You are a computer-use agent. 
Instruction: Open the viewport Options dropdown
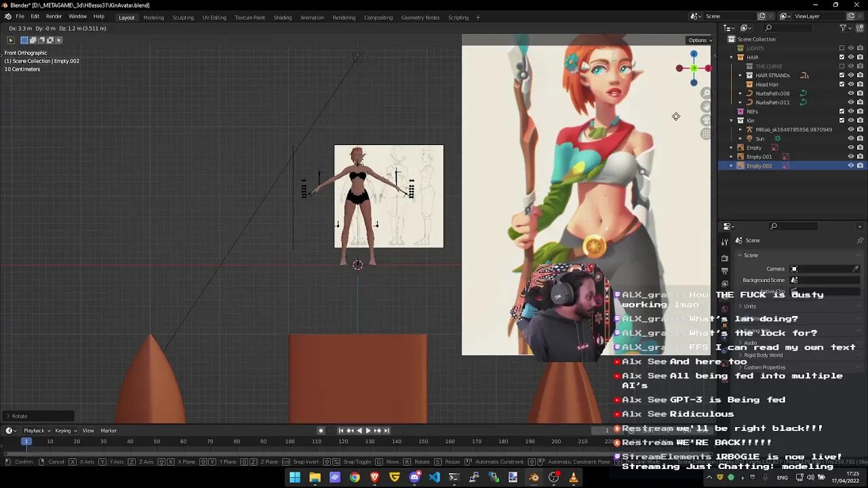tap(699, 40)
